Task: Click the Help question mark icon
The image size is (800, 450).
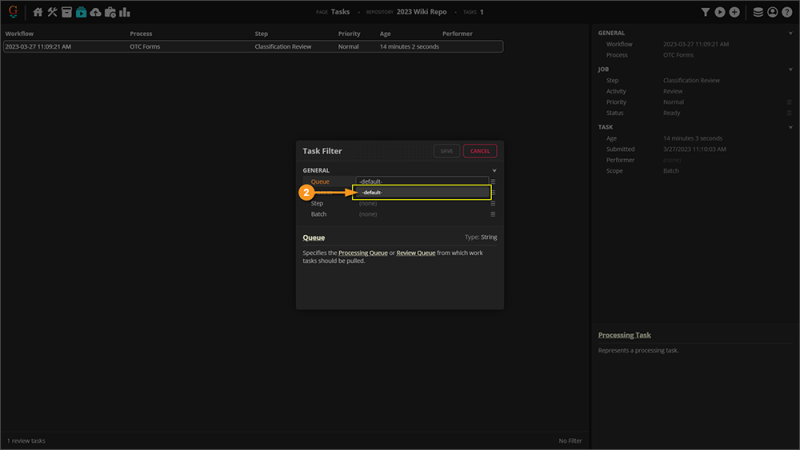Action: click(x=788, y=12)
